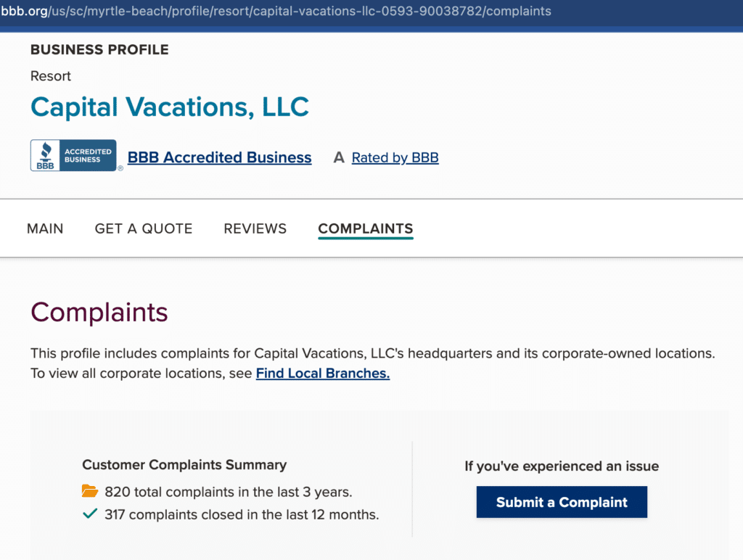This screenshot has height=560, width=743.
Task: Click the Submit a Complaint button
Action: click(561, 501)
